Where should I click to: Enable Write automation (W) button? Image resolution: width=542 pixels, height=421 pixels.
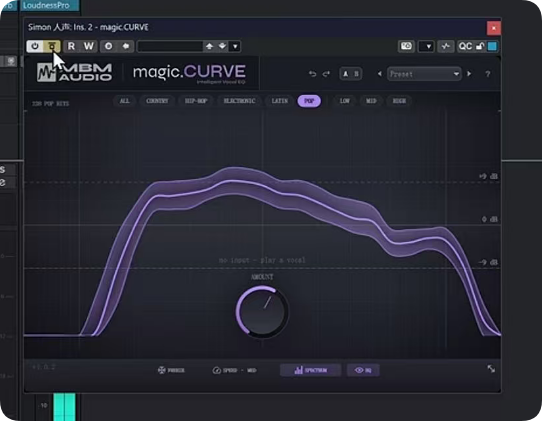coord(89,46)
